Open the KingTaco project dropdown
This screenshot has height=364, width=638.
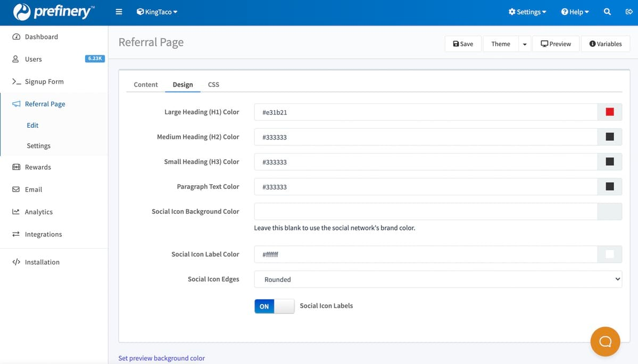(x=157, y=12)
